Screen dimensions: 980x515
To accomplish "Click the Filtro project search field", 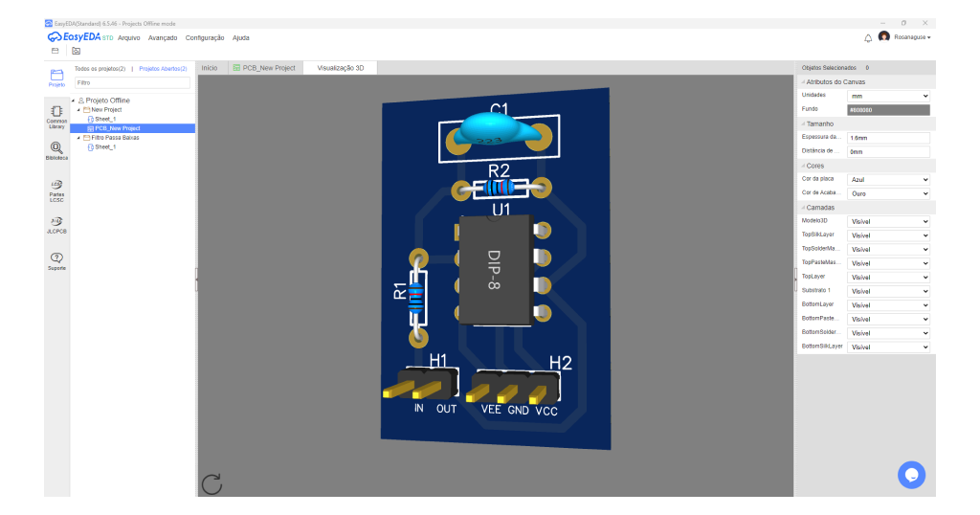I will [x=132, y=82].
